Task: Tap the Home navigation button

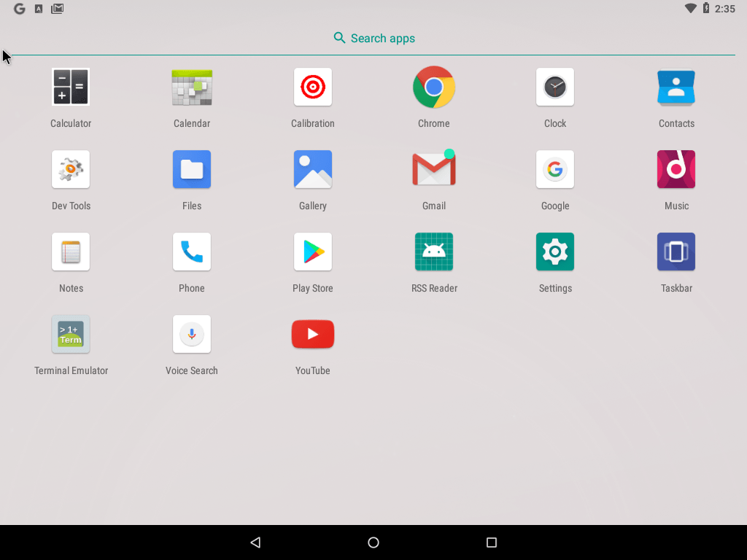Action: click(x=373, y=542)
